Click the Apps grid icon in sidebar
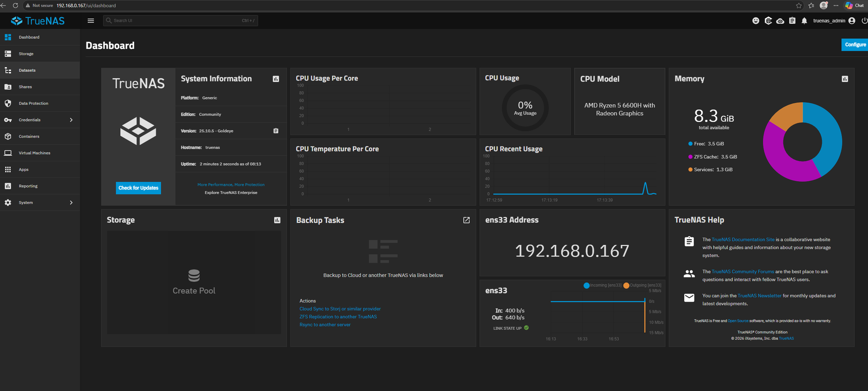 coord(8,170)
